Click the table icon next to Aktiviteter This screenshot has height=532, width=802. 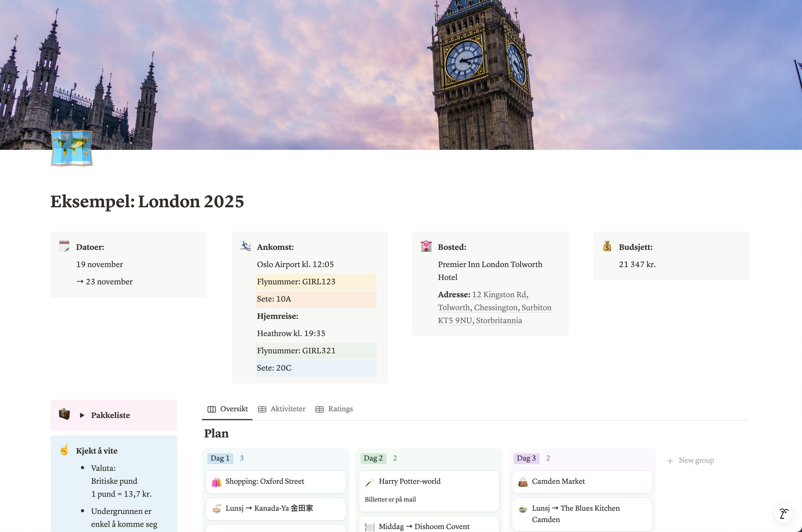tap(262, 409)
